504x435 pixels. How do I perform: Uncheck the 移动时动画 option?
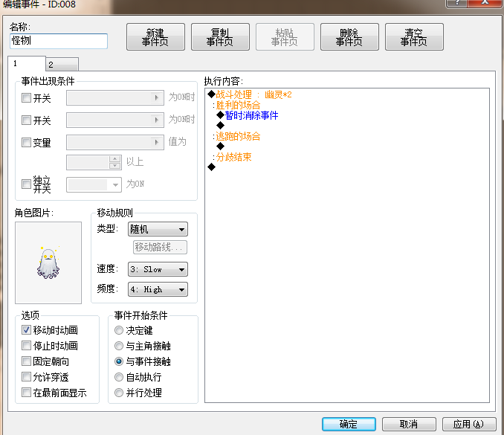[26, 330]
